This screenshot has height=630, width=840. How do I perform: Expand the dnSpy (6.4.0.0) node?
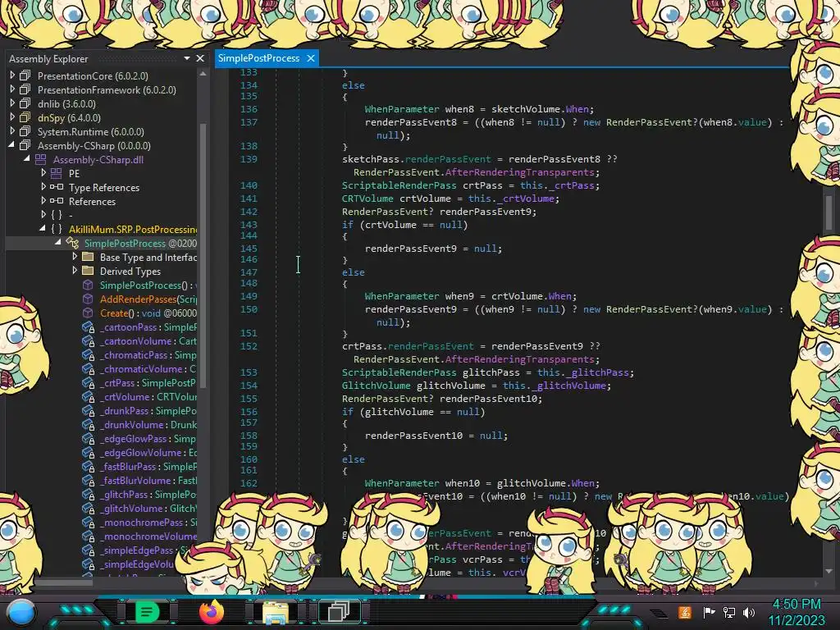[12, 117]
